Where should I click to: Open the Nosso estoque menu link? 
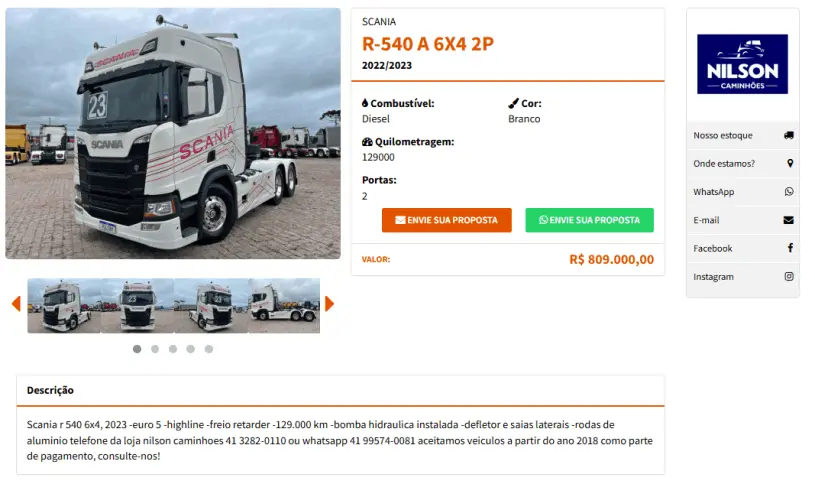pos(743,135)
